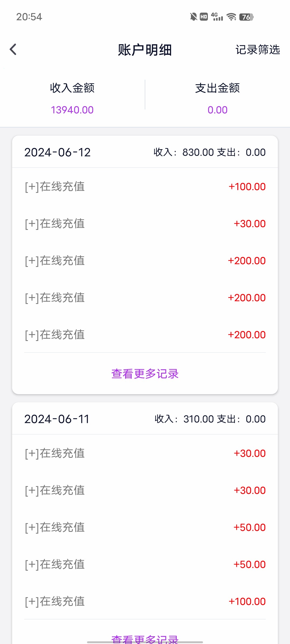Tap the muted notification bell icon
Screen dimensions: 290x644
click(x=193, y=17)
